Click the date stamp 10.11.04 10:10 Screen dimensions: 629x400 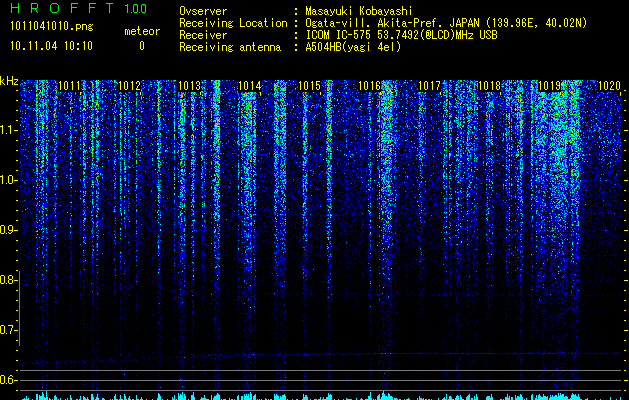51,46
